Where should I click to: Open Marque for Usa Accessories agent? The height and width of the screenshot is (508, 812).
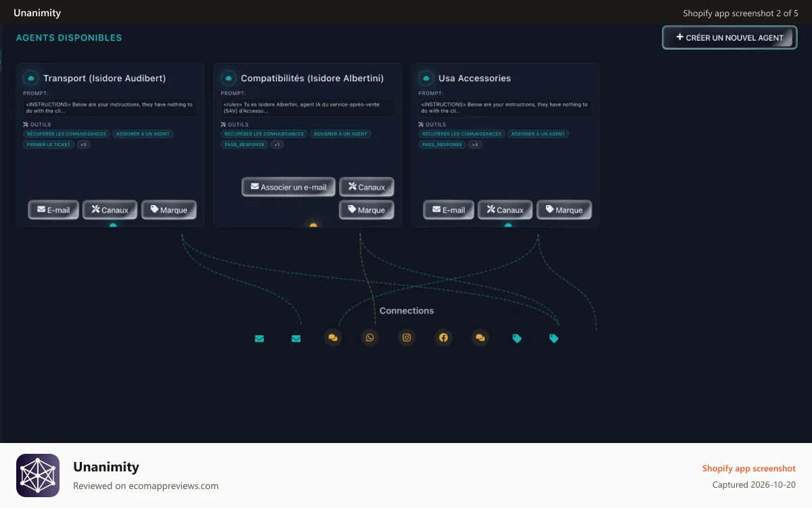coord(564,210)
